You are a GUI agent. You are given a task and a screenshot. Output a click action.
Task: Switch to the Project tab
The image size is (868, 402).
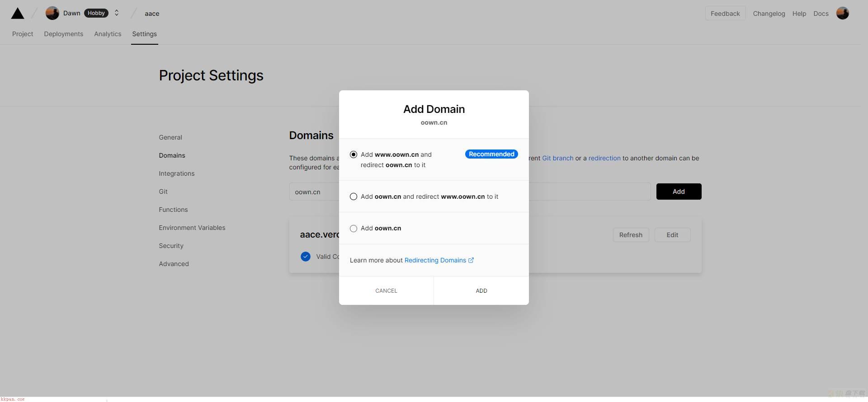tap(23, 34)
